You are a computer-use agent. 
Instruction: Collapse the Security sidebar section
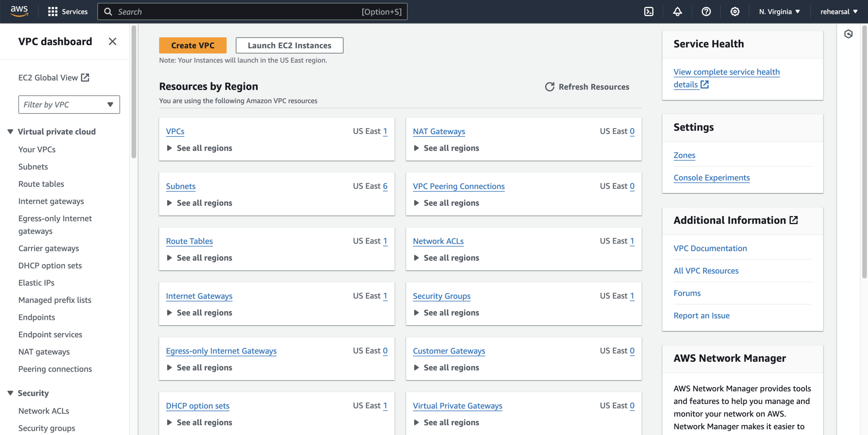(10, 393)
